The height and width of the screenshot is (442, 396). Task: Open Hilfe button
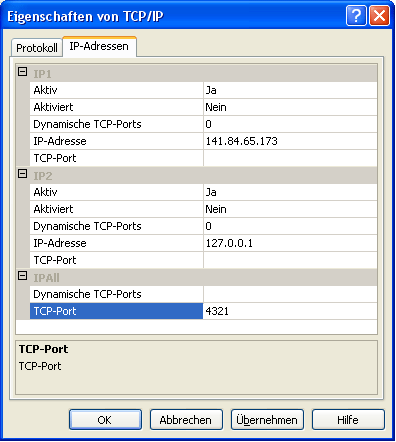point(348,420)
